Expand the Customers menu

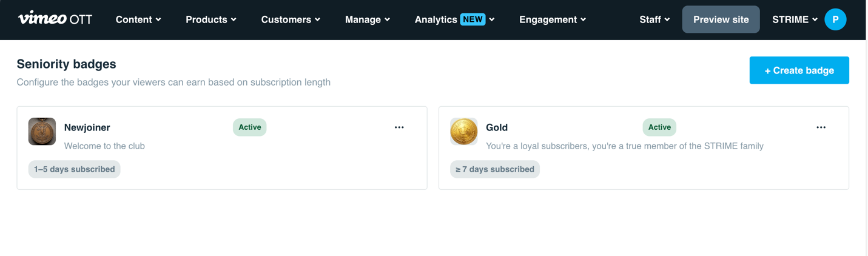tap(291, 19)
